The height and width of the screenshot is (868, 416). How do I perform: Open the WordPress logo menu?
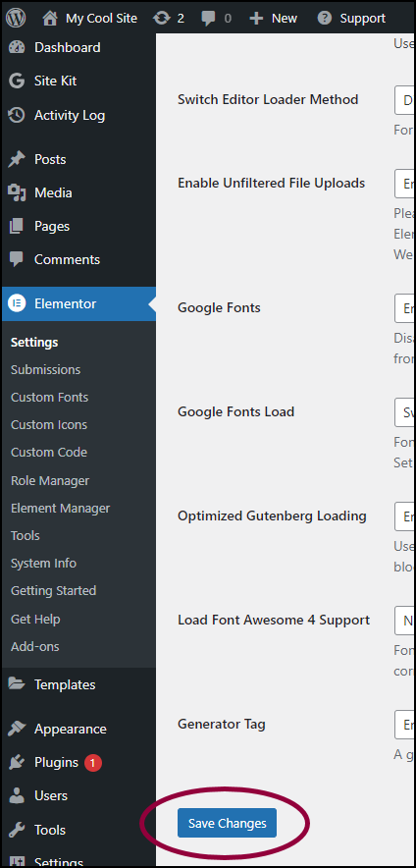[16, 19]
